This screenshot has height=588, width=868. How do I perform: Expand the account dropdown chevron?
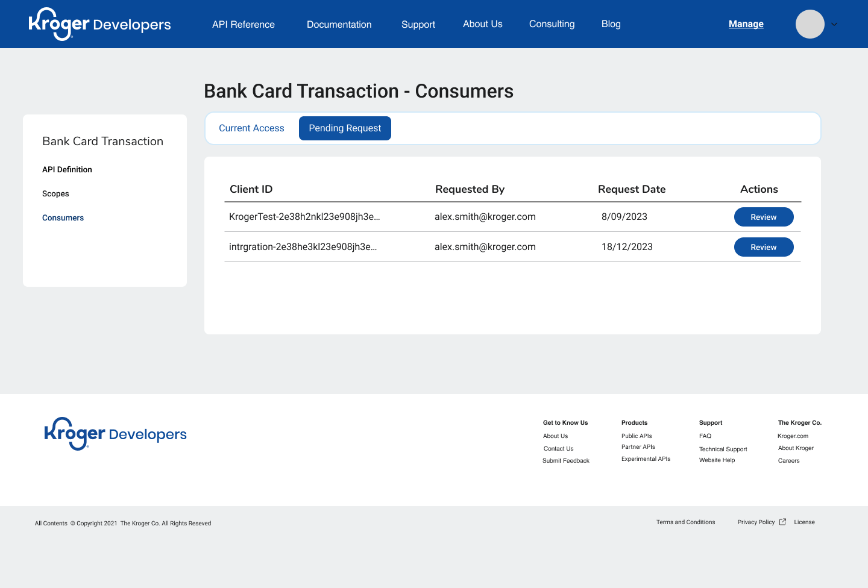coord(834,25)
